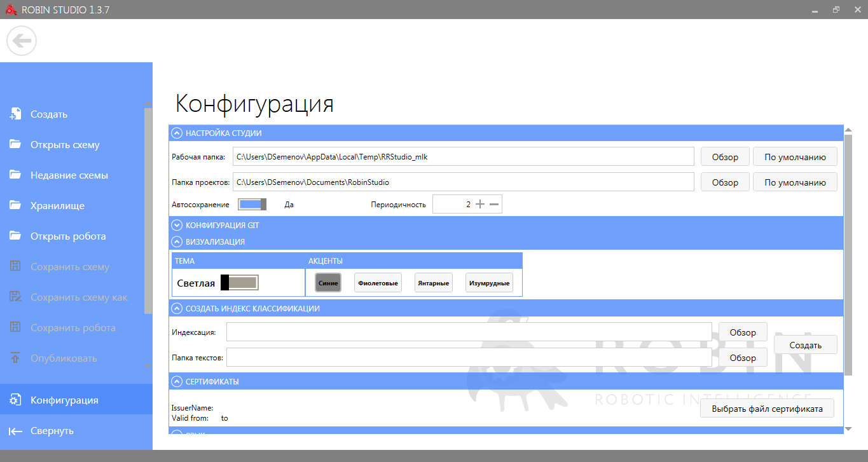This screenshot has height=462, width=868.
Task: Click the Индексация input field
Action: pyautogui.click(x=469, y=332)
